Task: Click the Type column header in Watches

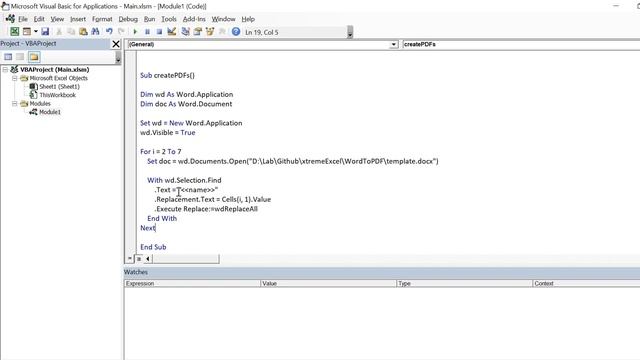Action: point(464,283)
